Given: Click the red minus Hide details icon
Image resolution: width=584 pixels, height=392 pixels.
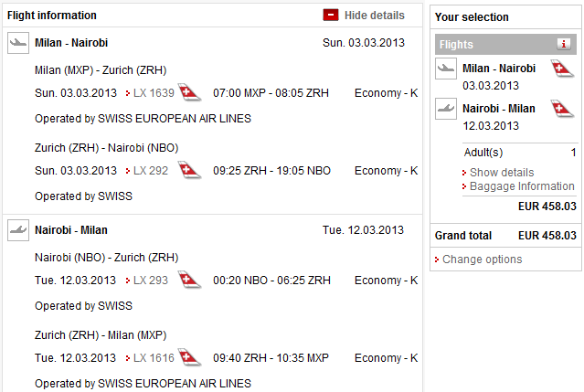Looking at the screenshot, I should (x=330, y=16).
